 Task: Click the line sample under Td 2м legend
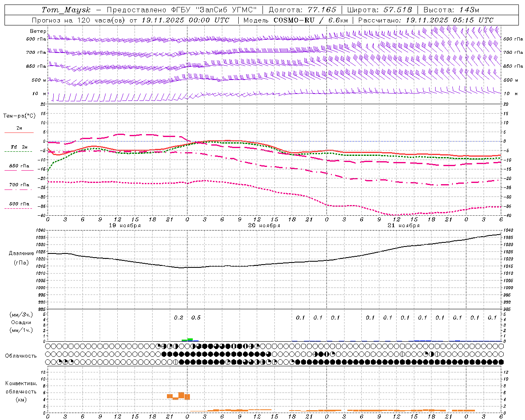click(18, 152)
